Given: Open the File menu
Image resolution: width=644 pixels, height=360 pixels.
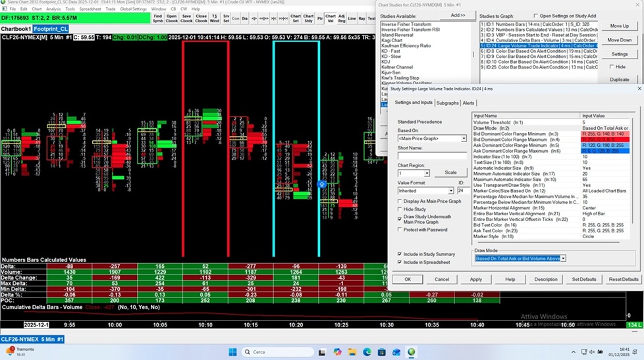Looking at the screenshot, I should (x=13, y=9).
